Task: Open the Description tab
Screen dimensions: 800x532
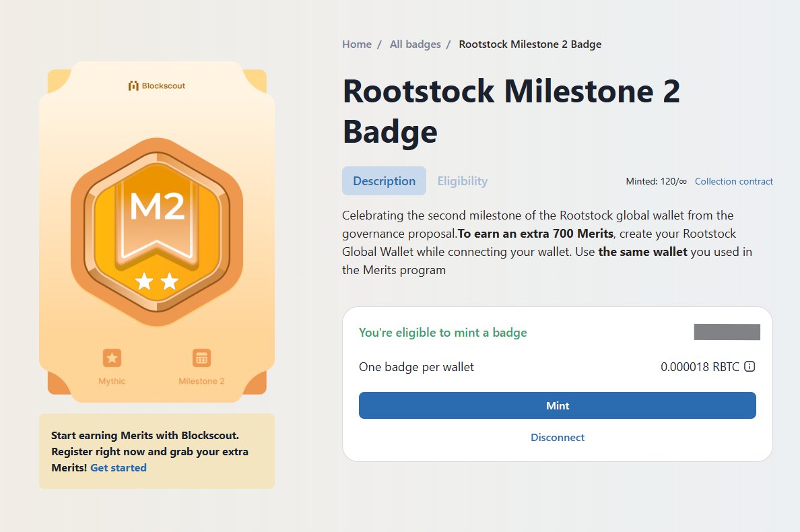Action: click(x=385, y=180)
